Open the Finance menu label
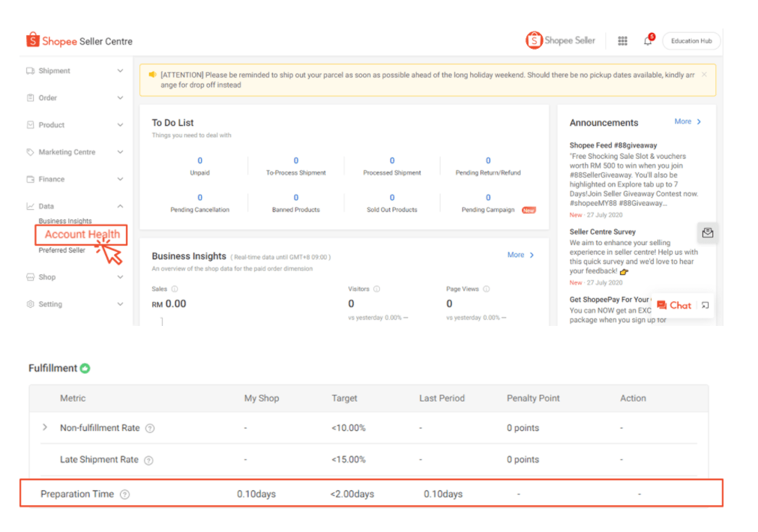The width and height of the screenshot is (758, 532). 51,179
